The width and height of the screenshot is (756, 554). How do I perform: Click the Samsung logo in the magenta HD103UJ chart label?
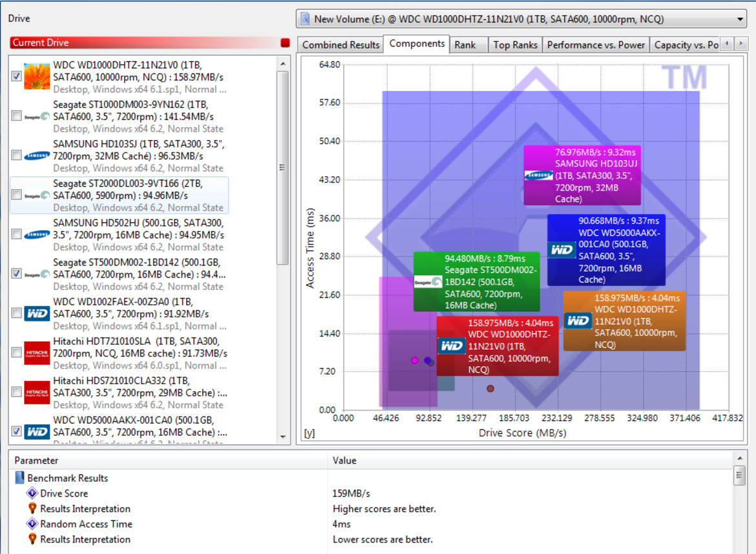point(538,176)
